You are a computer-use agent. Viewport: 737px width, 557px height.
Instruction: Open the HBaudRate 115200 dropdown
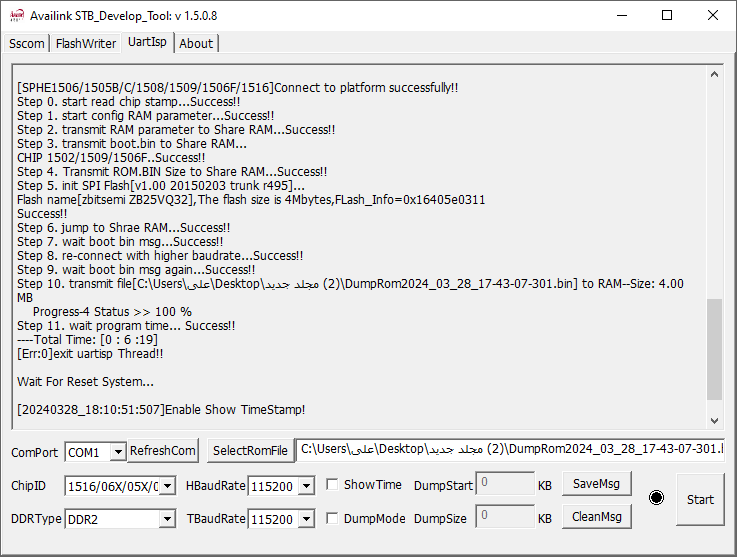coord(306,486)
